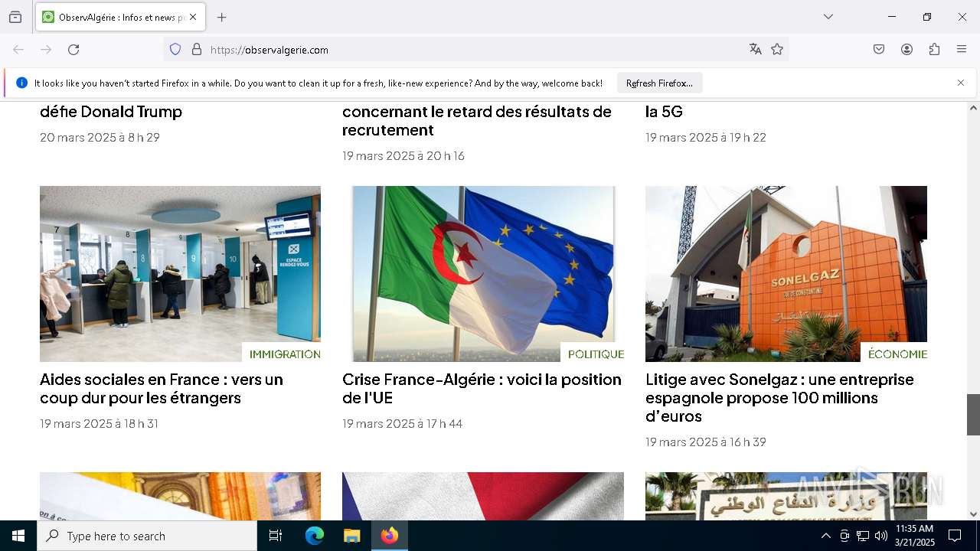The image size is (980, 551).
Task: Open Firefox application hamburger menu
Action: tap(962, 50)
